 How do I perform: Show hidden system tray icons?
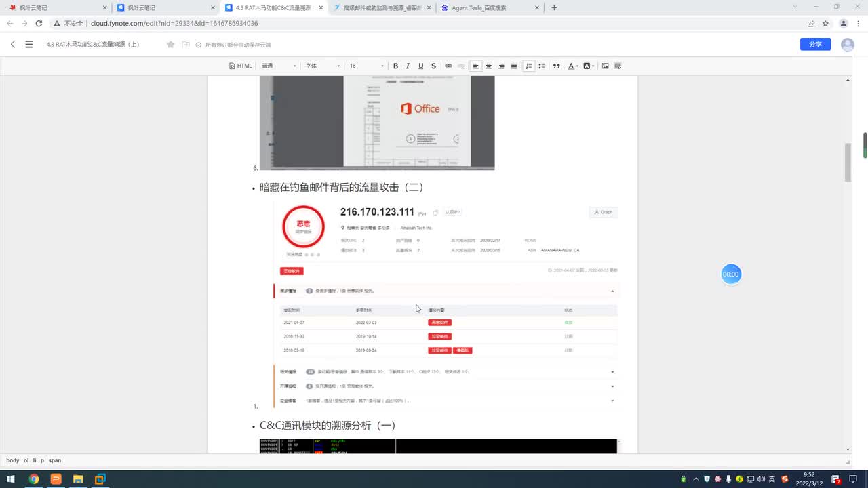pyautogui.click(x=696, y=479)
